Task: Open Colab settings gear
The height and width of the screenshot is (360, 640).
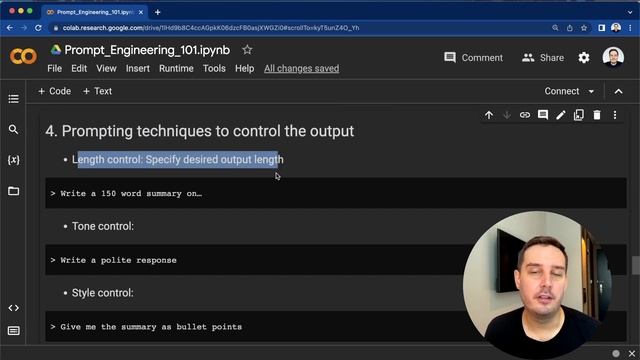Action: click(584, 58)
